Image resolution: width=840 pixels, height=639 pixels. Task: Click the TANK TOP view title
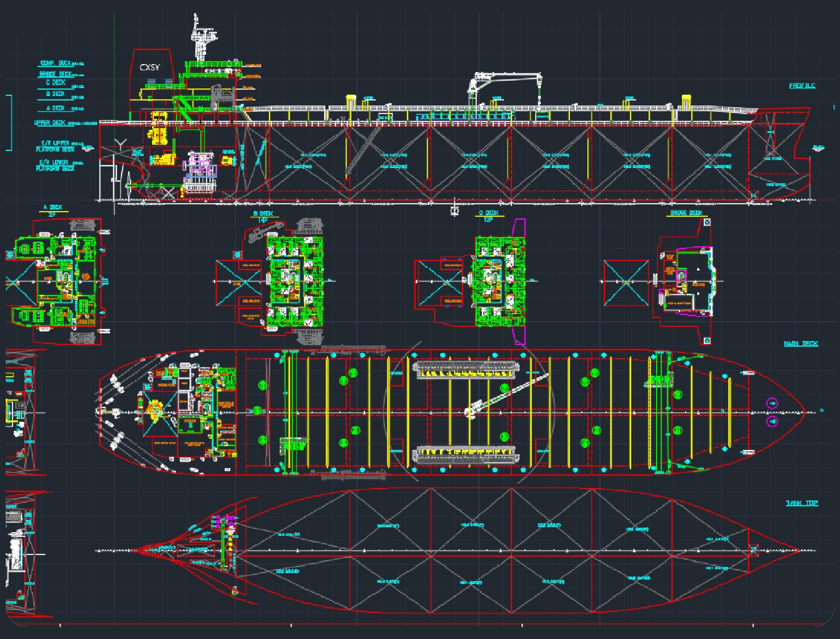coord(801,503)
